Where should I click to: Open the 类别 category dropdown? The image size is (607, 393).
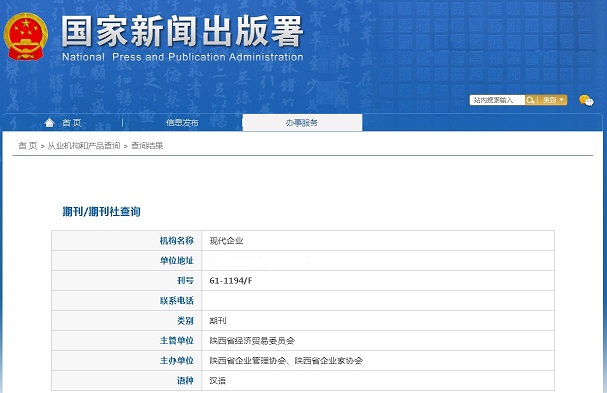(x=553, y=100)
